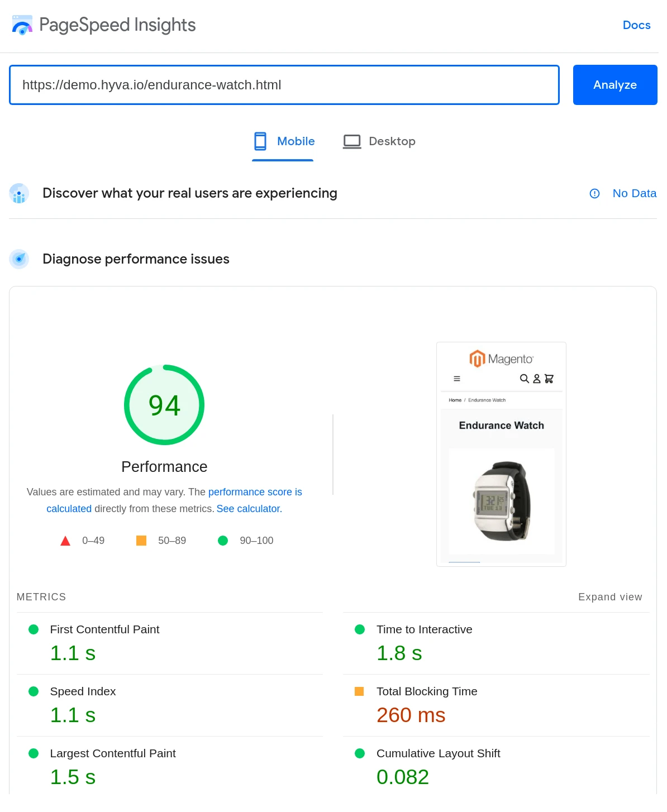Click the mobile phone icon
This screenshot has width=667, height=812.
click(x=260, y=141)
